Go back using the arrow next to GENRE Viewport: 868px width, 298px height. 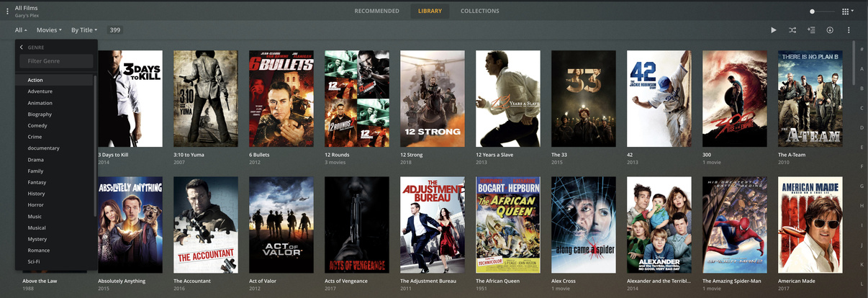(22, 48)
